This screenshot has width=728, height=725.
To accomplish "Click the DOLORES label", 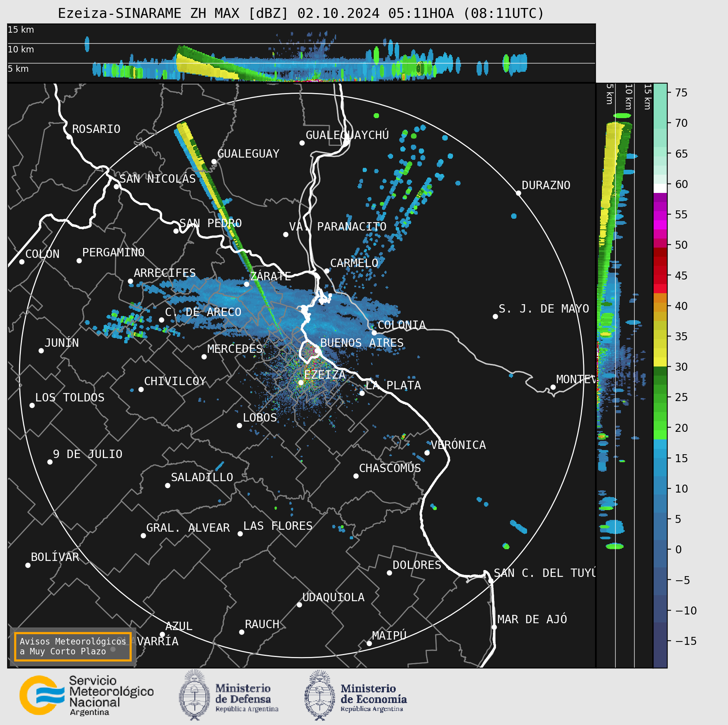I will tap(417, 565).
